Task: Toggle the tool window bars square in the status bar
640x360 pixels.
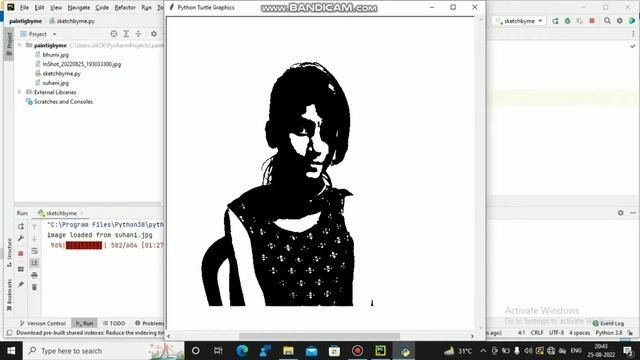Action: coord(9,333)
